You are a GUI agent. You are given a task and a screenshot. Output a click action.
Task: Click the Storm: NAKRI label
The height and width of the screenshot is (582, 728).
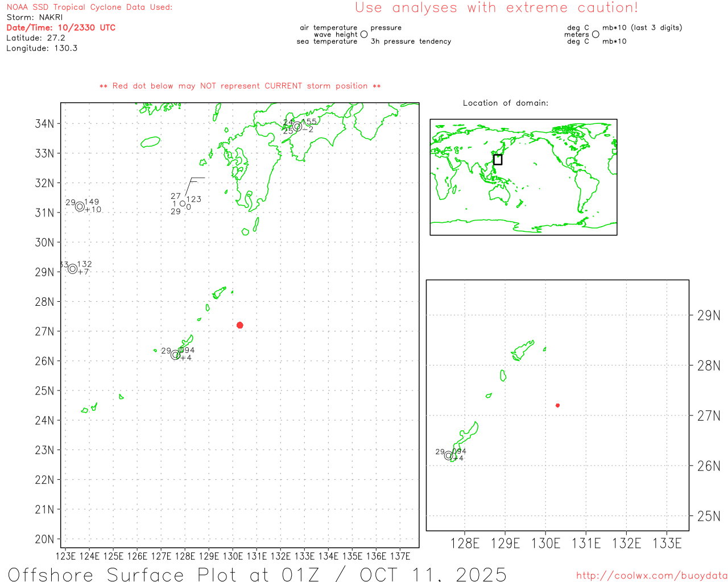35,18
